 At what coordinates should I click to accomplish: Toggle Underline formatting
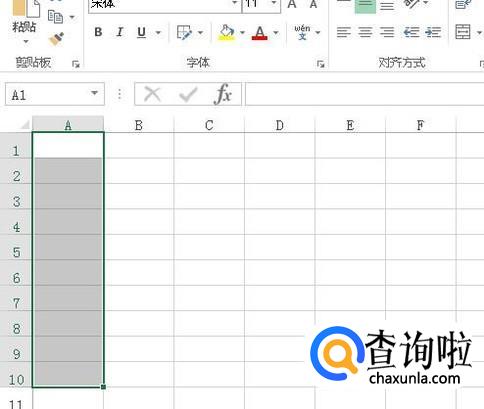point(141,32)
